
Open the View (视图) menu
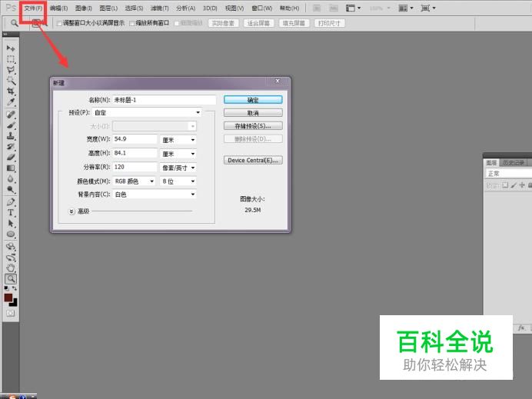(234, 8)
